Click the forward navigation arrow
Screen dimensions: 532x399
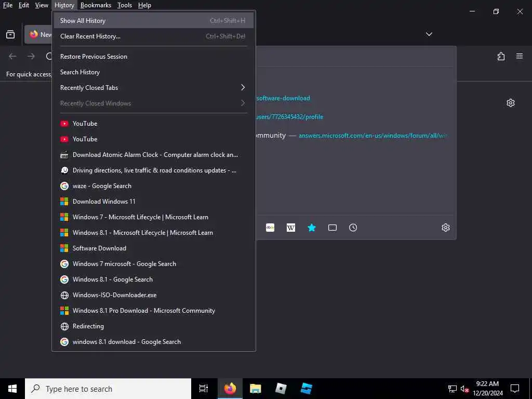click(x=31, y=56)
